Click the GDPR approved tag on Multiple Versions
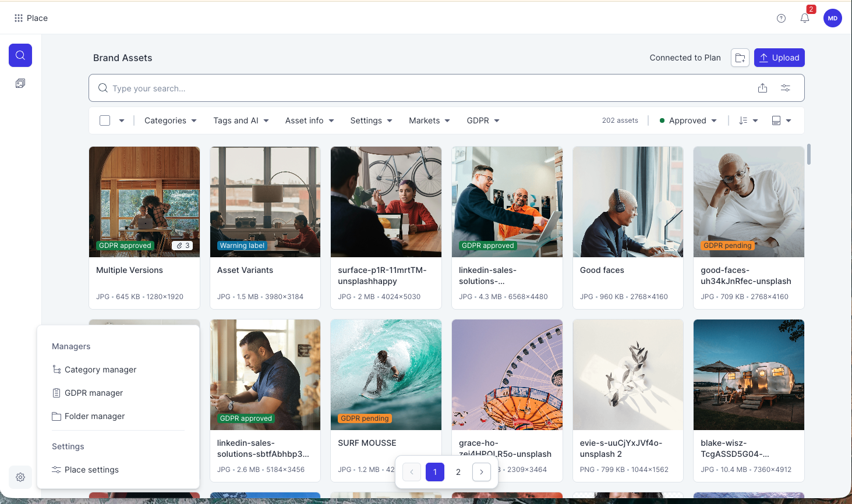Image resolution: width=852 pixels, height=504 pixels. coord(125,246)
